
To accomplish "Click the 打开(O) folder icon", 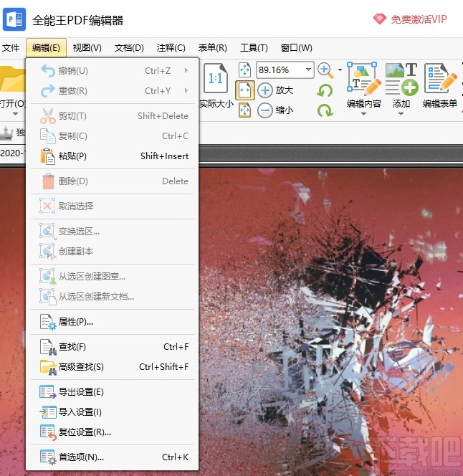I will pyautogui.click(x=12, y=79).
